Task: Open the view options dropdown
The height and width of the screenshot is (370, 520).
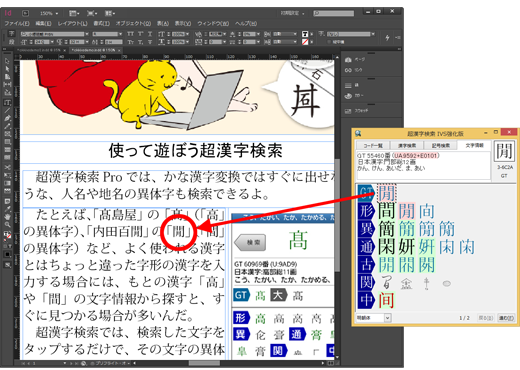Action: coord(74,13)
